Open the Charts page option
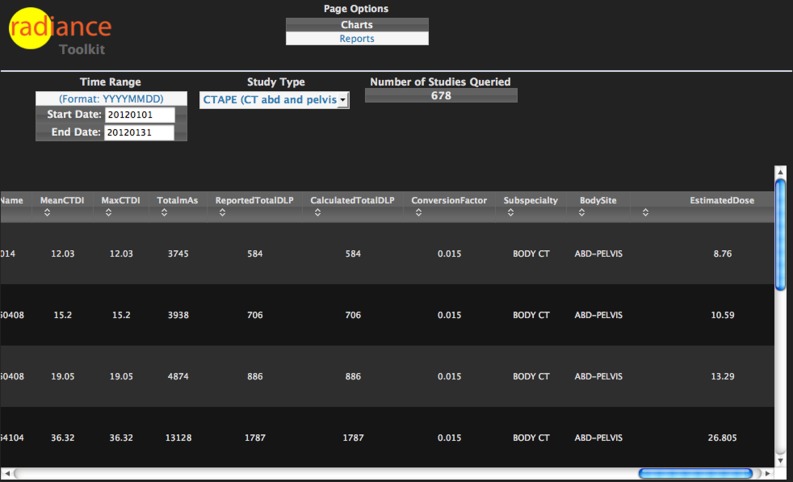This screenshot has height=482, width=793. [x=357, y=24]
